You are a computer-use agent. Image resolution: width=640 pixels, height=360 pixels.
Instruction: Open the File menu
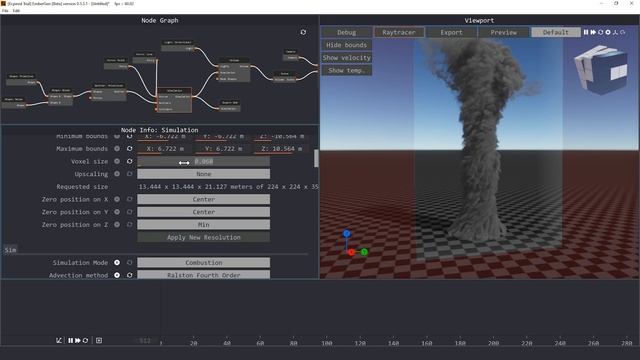(x=5, y=11)
